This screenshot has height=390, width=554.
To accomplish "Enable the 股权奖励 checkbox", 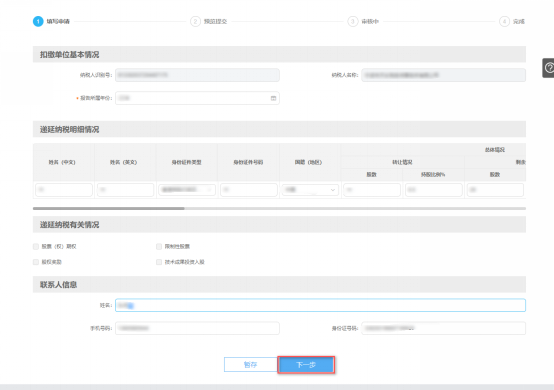I will tap(36, 262).
